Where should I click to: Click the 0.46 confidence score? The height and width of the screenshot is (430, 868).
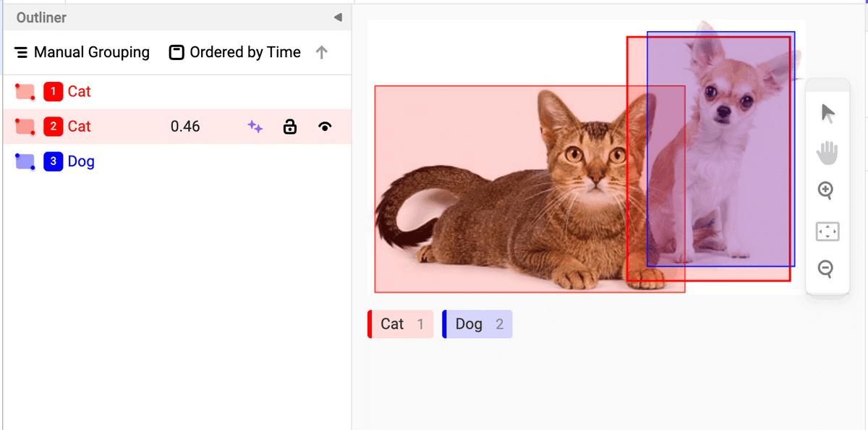(185, 127)
